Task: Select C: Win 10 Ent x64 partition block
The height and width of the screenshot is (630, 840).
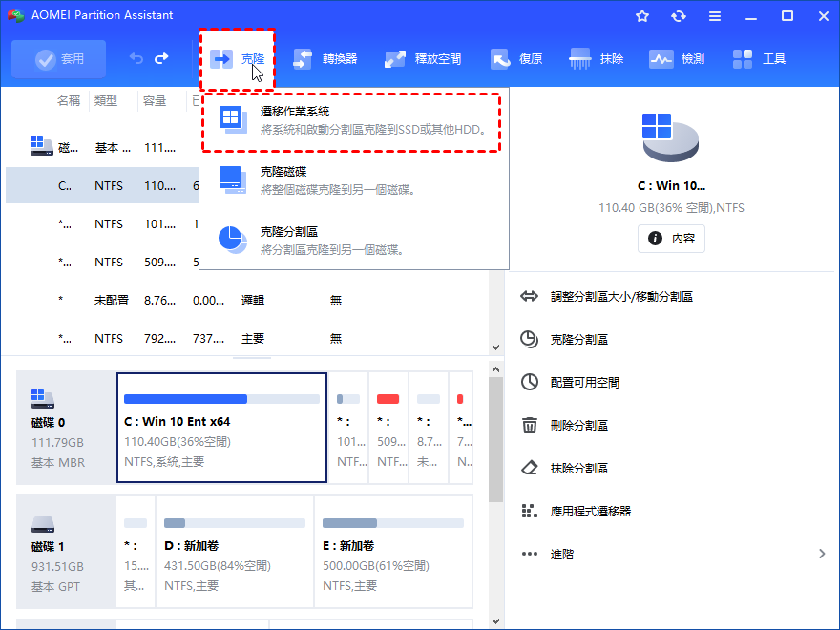Action: pyautogui.click(x=221, y=428)
